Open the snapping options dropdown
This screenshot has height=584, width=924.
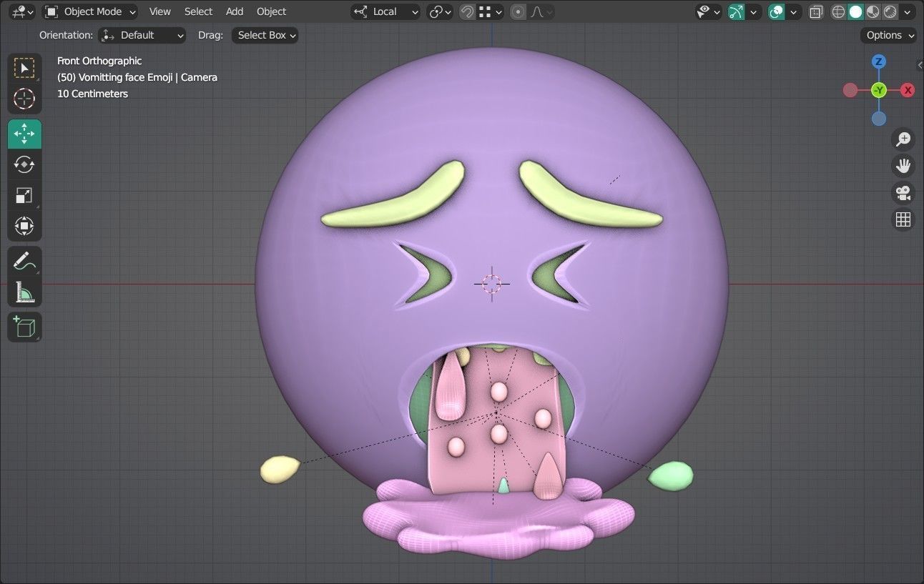pos(491,11)
